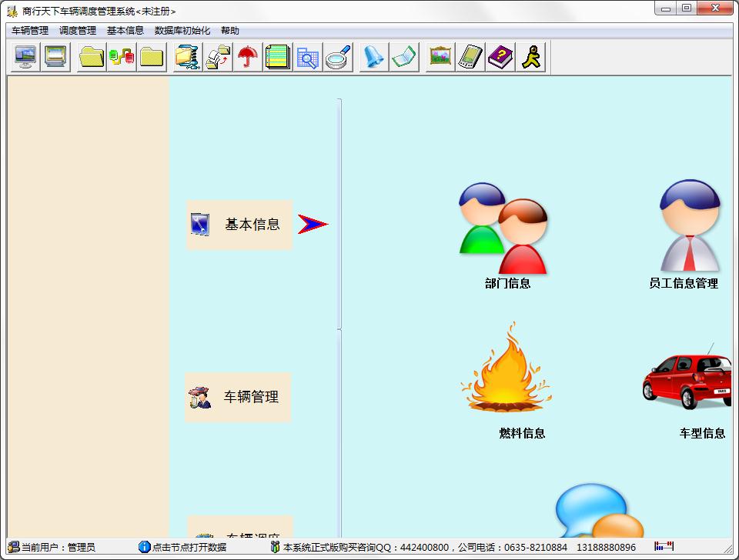Click the blue and orange chat bubbles icon
Image resolution: width=739 pixels, height=560 pixels.
pos(600,510)
